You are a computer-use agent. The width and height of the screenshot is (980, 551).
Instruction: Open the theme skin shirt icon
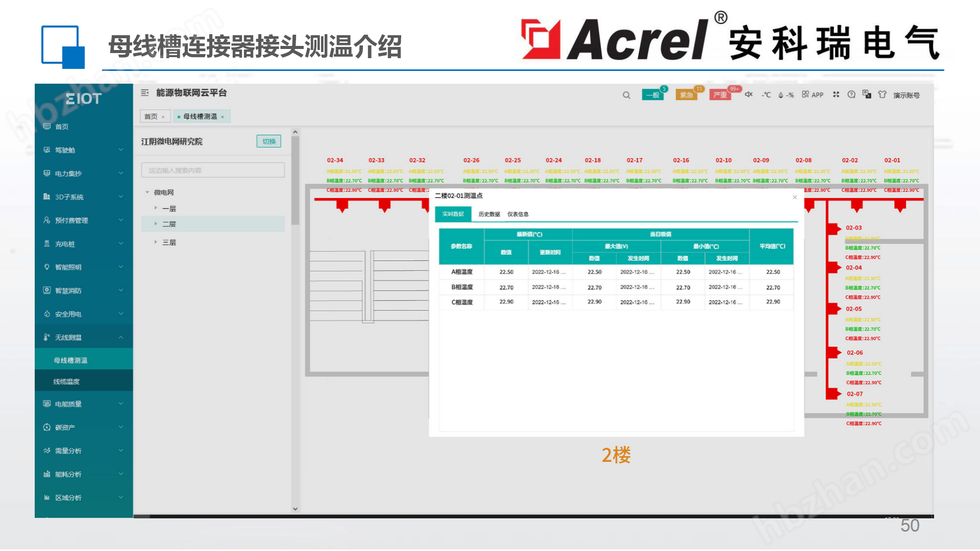(x=882, y=94)
